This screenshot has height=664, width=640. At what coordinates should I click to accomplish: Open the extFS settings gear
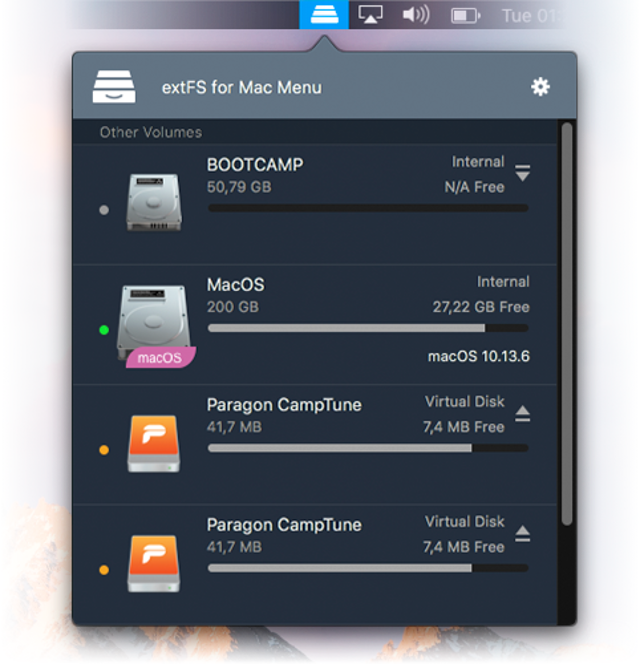(x=540, y=87)
